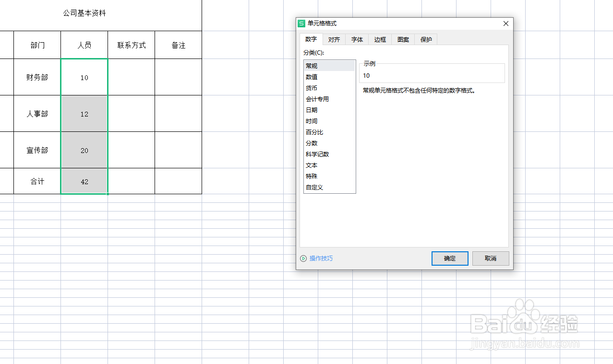The height and width of the screenshot is (364, 613).
Task: Select the 人员 header cell
Action: tap(84, 45)
